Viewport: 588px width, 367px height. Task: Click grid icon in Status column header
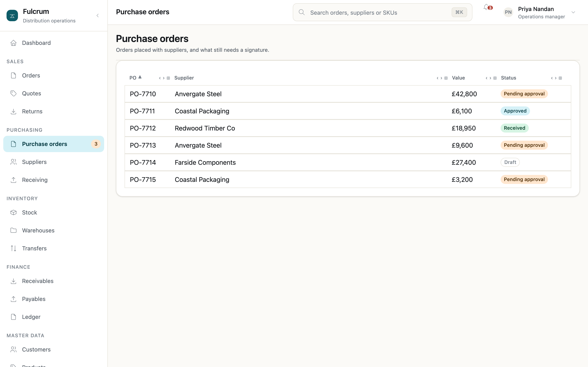pos(560,78)
